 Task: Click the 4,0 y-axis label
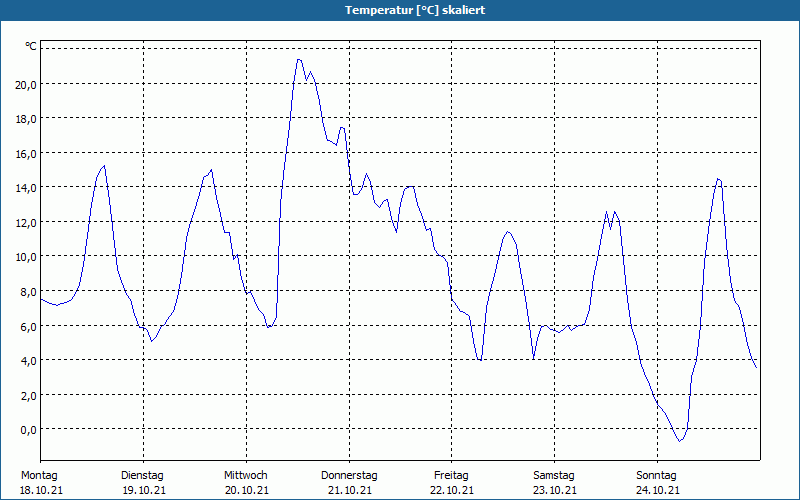[28, 361]
